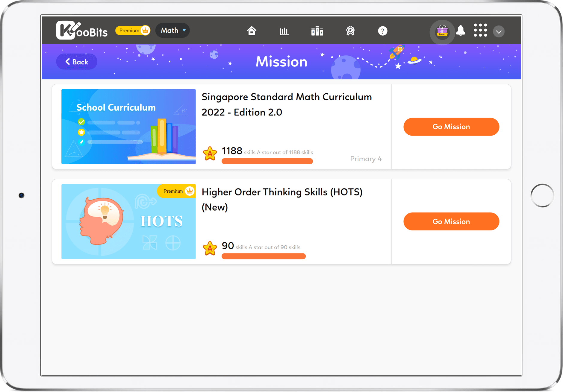Switch to the Mission header section
This screenshot has height=392, width=563.
[281, 62]
